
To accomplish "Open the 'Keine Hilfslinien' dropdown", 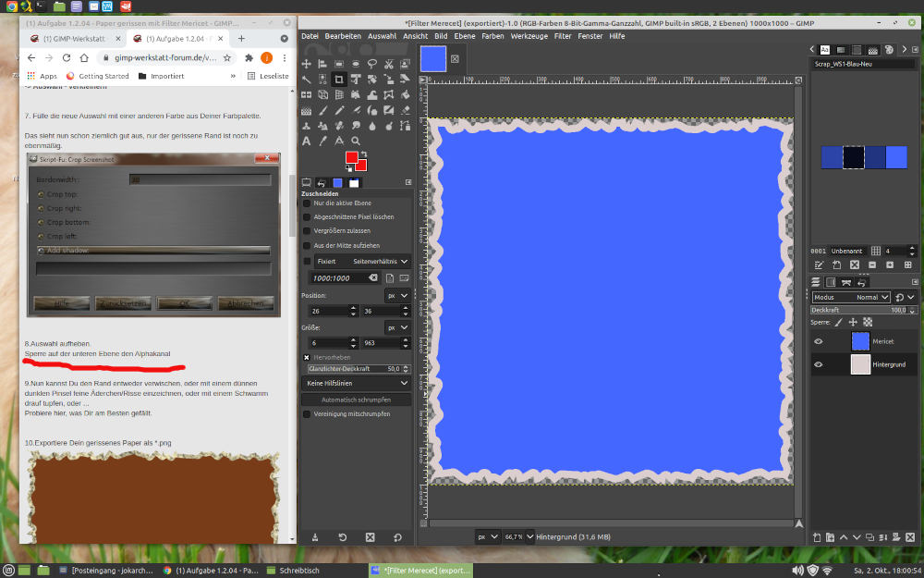I will coord(357,382).
